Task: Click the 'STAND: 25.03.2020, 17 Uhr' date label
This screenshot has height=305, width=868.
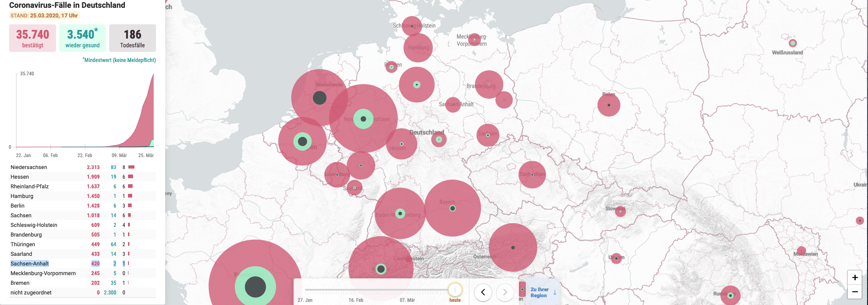Action: coord(44,16)
